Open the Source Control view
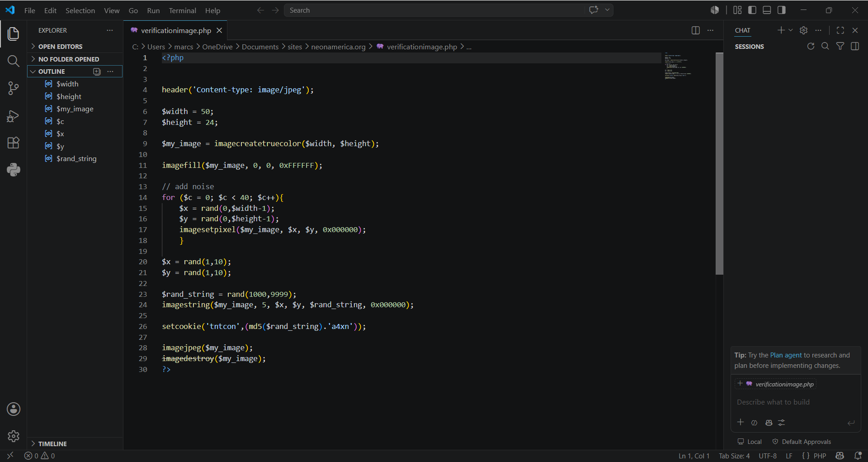 coord(14,88)
